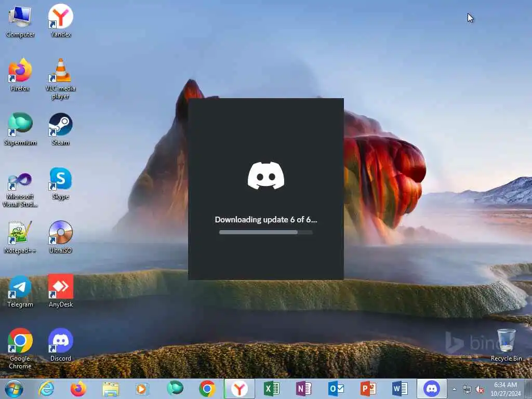Select the Notepad++ desktop shortcut
The width and height of the screenshot is (532, 399).
(20, 237)
